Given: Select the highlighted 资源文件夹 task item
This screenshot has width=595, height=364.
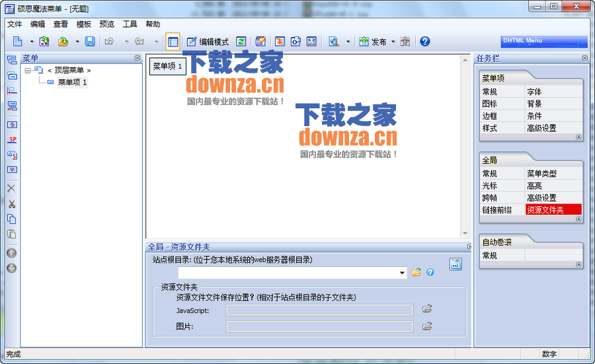Looking at the screenshot, I should [553, 209].
